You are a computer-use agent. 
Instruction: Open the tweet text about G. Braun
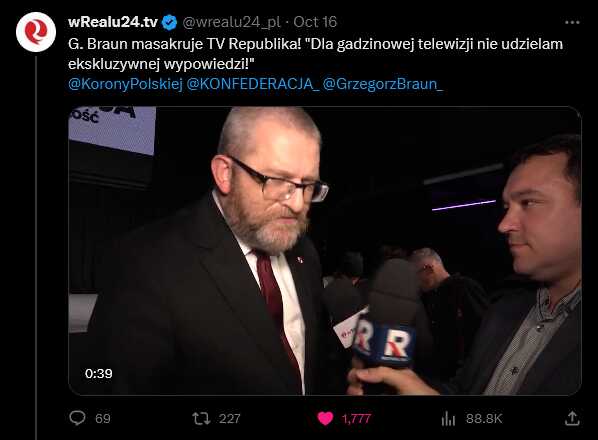(x=315, y=54)
